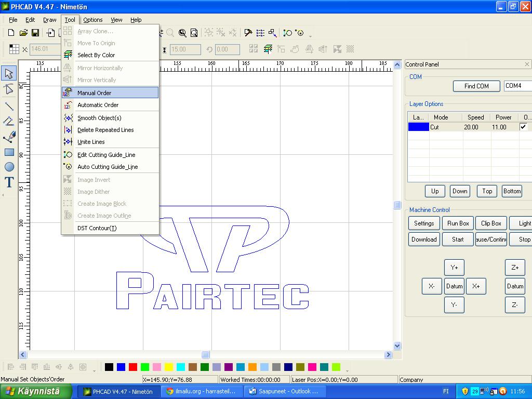
Task: Select the Text tool
Action: pos(9,182)
